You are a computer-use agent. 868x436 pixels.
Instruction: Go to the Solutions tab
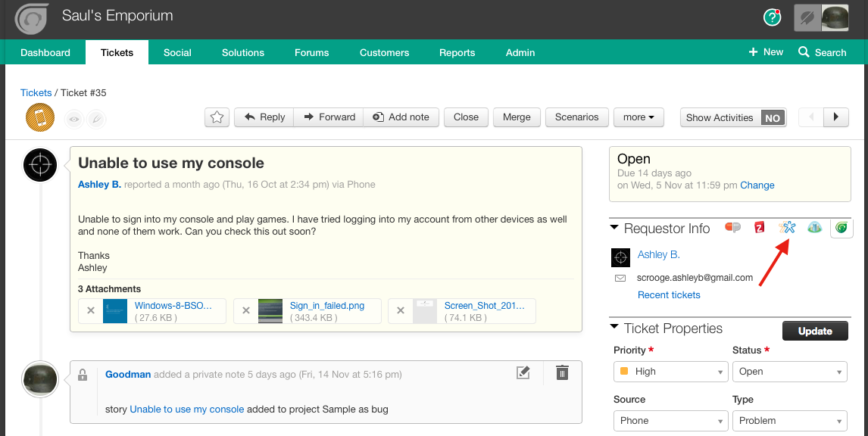coord(243,52)
